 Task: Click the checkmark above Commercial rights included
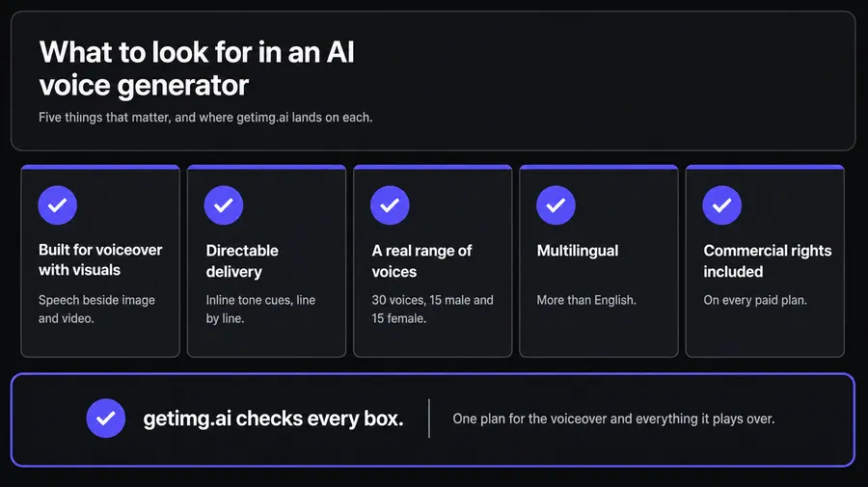point(721,205)
